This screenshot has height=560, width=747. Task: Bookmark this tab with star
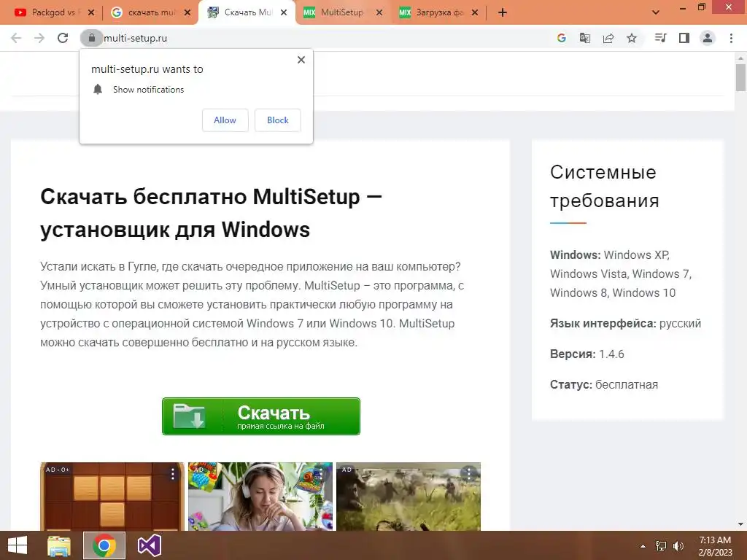coord(632,38)
